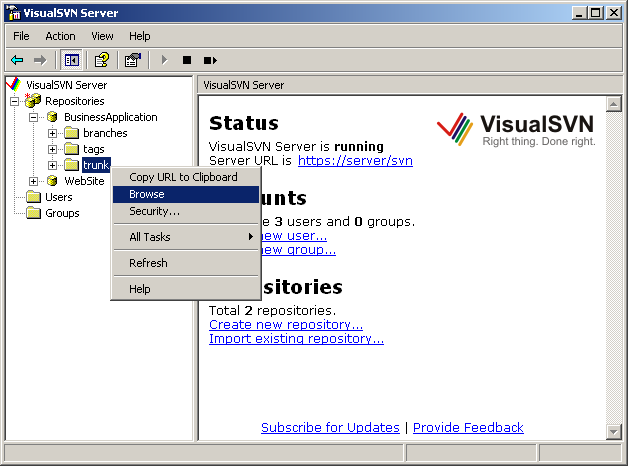This screenshot has width=628, height=466.
Task: Select the Groups tree label
Action: 62,213
